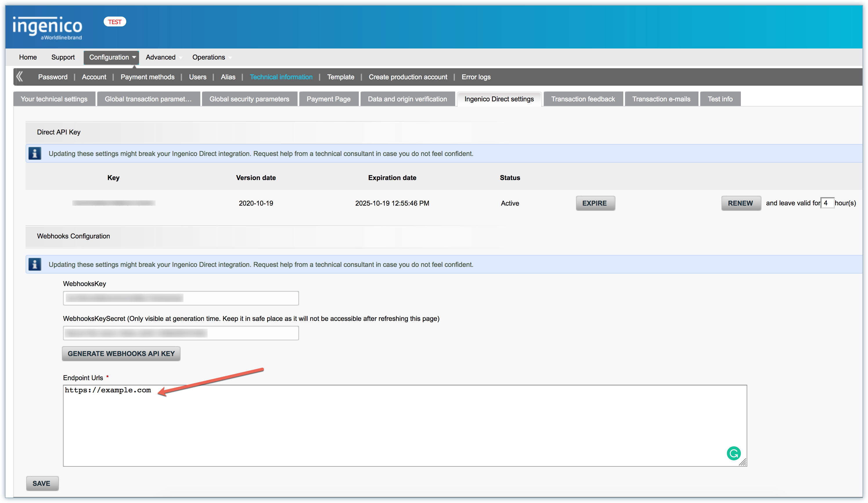Viewport: 868px width, 503px height.
Task: Switch to the Transaction feedback tab
Action: (x=583, y=99)
